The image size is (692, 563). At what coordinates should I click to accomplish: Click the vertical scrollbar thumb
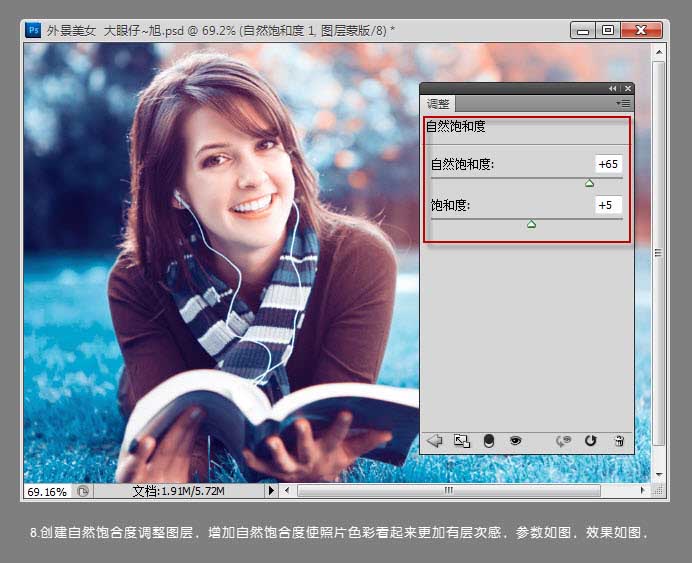659,253
